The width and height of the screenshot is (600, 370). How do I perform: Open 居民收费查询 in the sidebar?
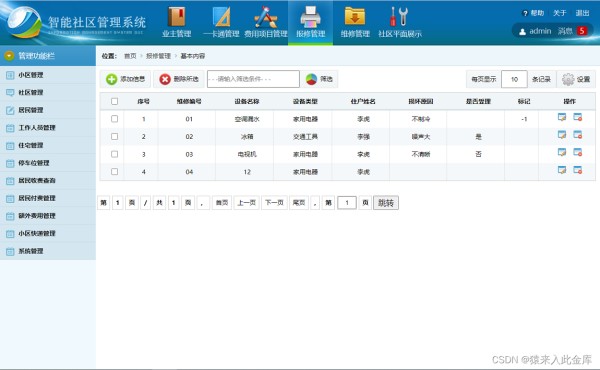48,181
